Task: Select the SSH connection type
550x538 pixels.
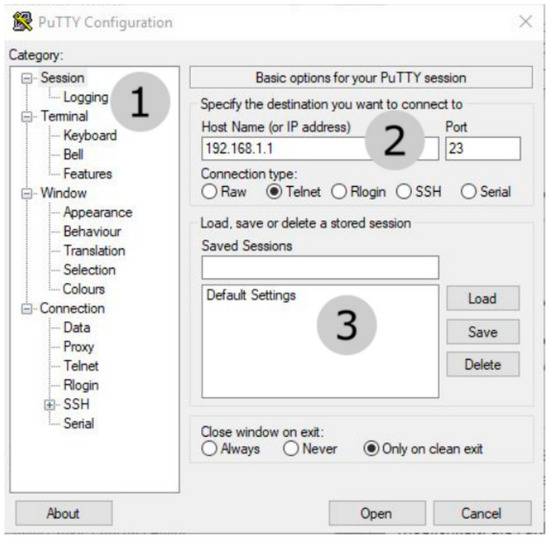Action: coord(419,192)
